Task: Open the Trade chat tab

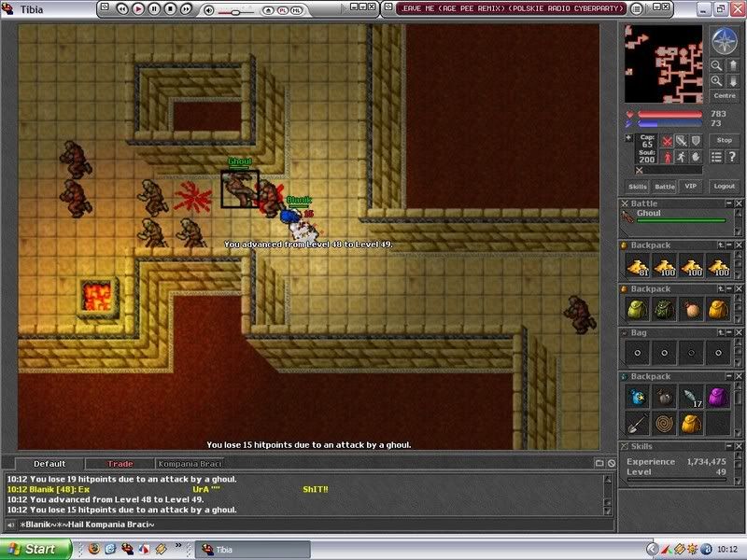Action: coord(120,464)
